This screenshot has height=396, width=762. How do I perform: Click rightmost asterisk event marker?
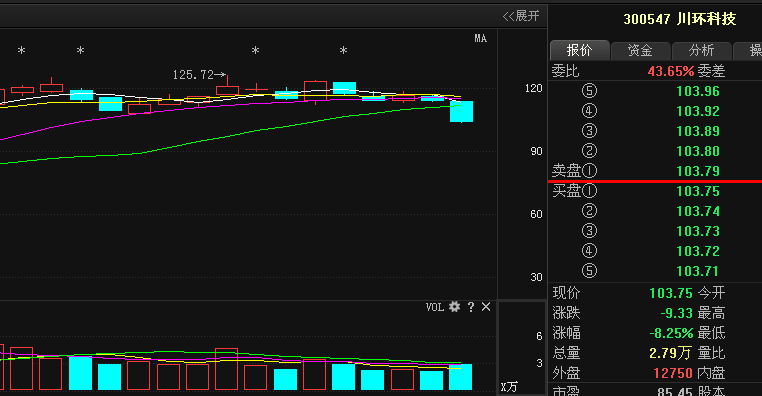(343, 50)
